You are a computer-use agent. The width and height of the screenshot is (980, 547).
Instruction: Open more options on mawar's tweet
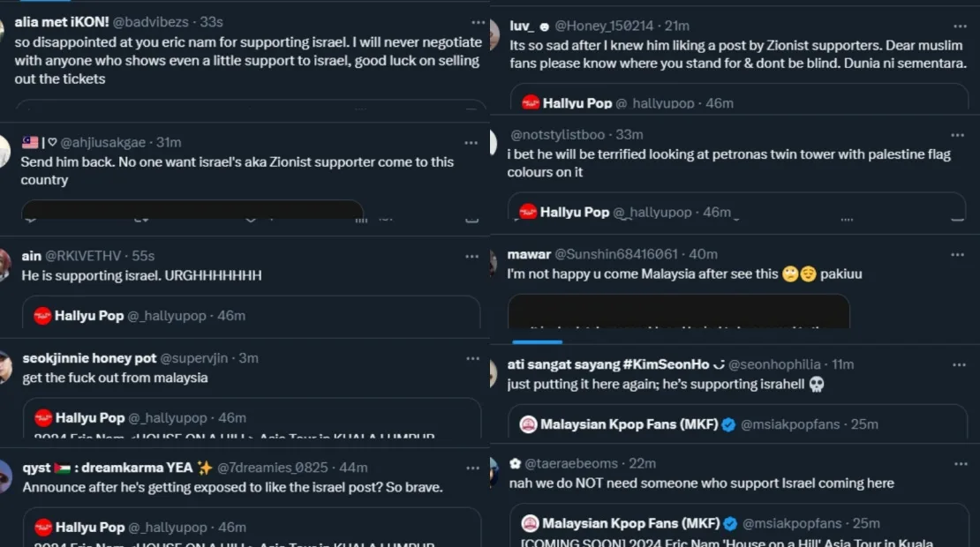(x=958, y=254)
